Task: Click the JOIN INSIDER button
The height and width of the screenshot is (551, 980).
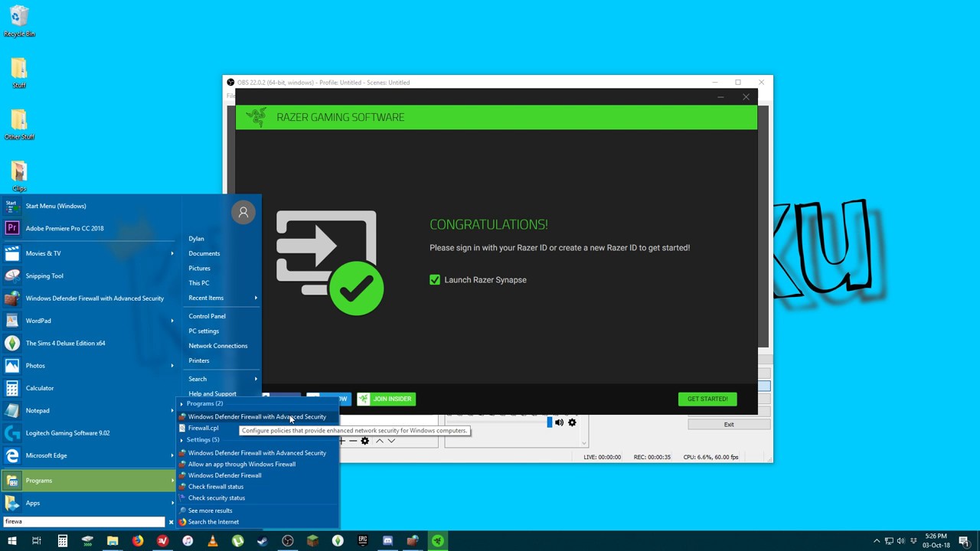Action: (386, 399)
